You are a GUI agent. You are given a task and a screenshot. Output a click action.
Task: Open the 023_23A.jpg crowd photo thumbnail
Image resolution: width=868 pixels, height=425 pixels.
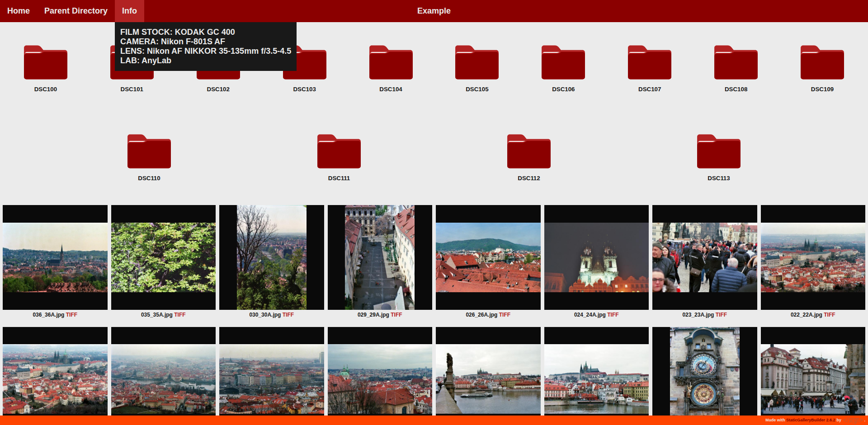tap(704, 257)
